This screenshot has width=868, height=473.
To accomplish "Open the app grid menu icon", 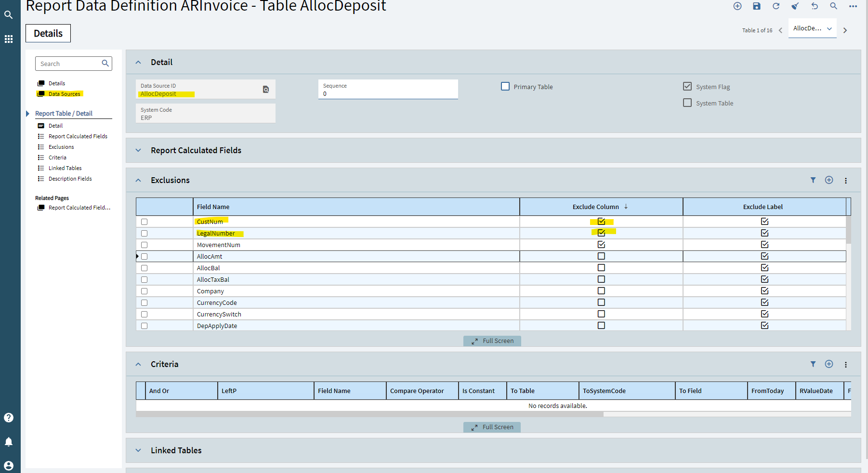I will 9,39.
